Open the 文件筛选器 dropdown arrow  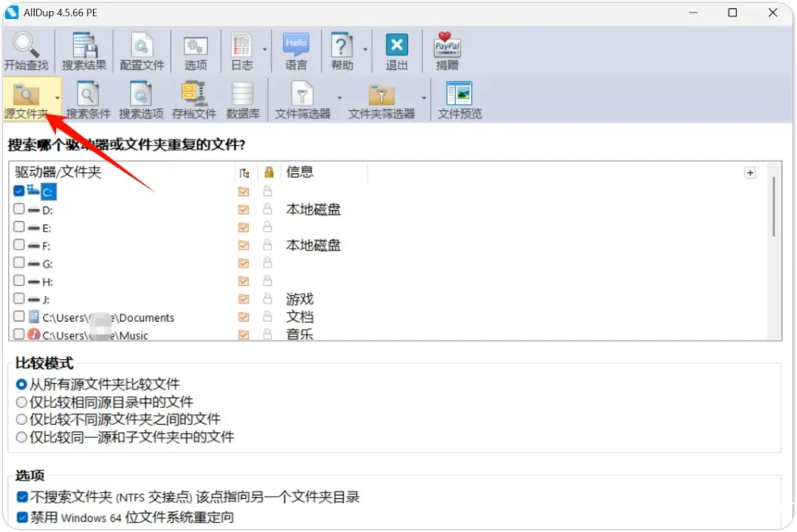[339, 98]
